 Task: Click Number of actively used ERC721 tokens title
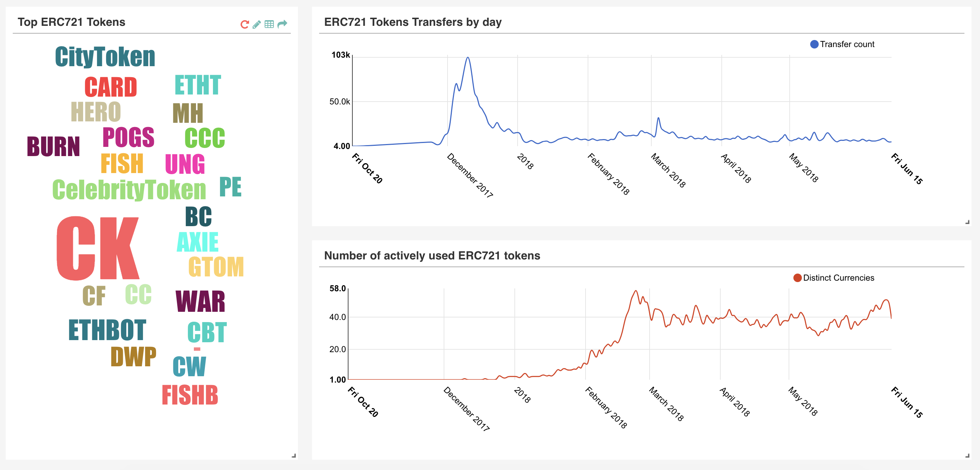tap(432, 256)
